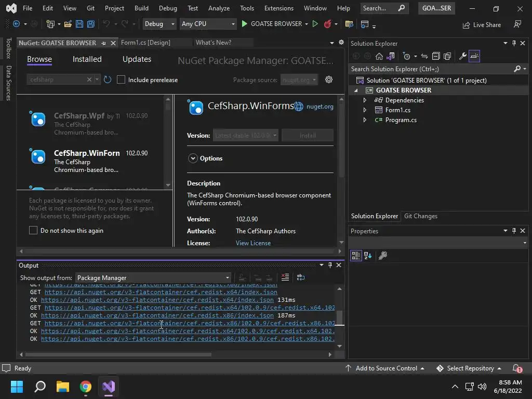Open File Explorer from taskbar
This screenshot has width=532, height=399.
(x=62, y=387)
